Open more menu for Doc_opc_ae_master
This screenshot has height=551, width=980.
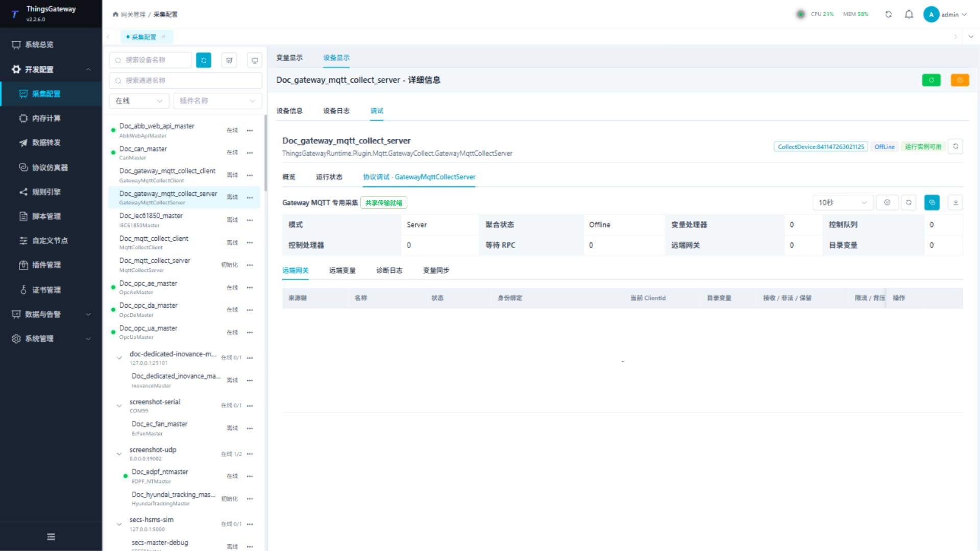pyautogui.click(x=250, y=288)
